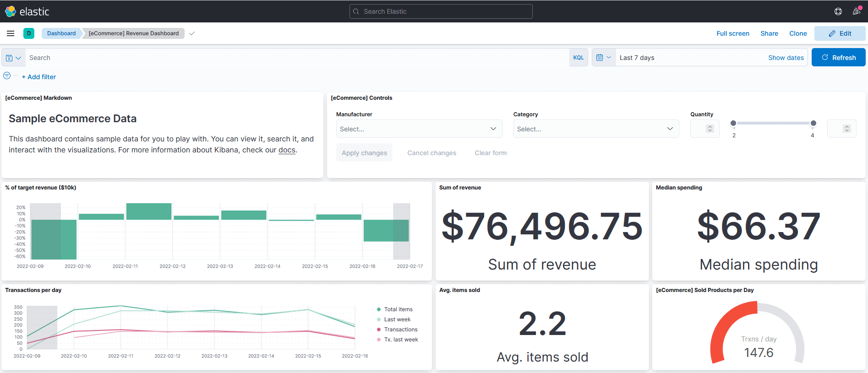
Task: Click the checkmark beside the dashboard title
Action: [192, 33]
